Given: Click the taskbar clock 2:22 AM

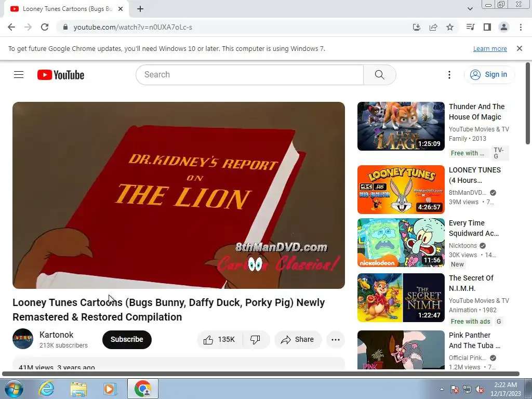Looking at the screenshot, I should coord(506,389).
